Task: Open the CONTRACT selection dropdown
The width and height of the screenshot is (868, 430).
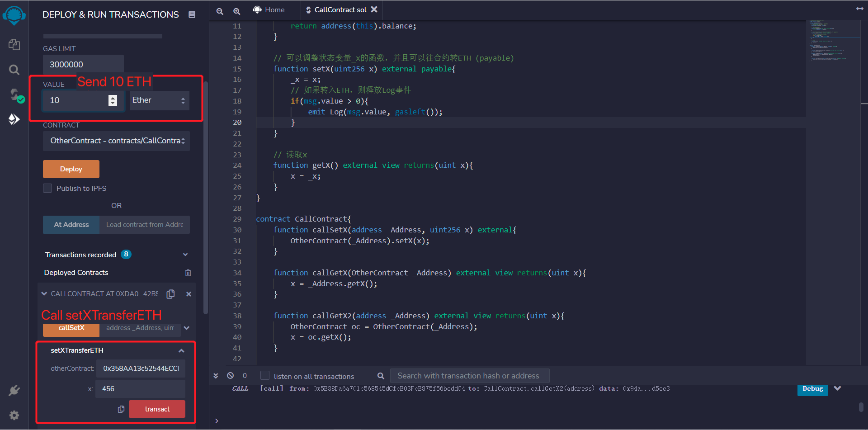Action: pos(116,141)
